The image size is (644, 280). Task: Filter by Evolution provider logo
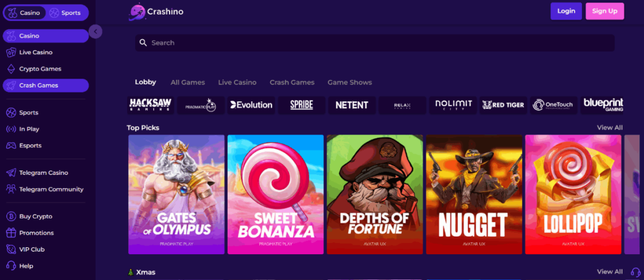pyautogui.click(x=252, y=105)
